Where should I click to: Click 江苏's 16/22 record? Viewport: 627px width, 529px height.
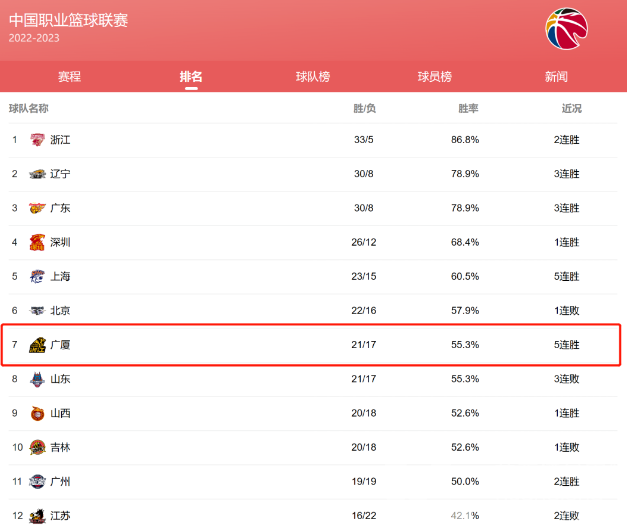[363, 516]
